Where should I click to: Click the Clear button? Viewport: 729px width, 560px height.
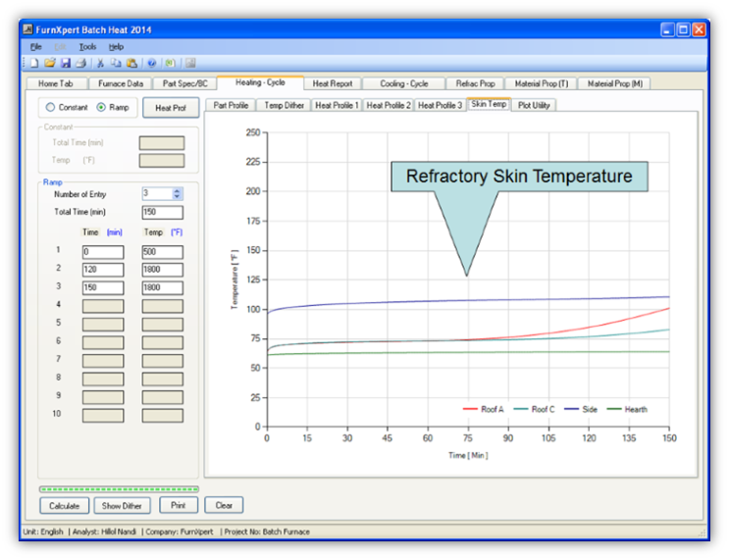click(x=224, y=505)
